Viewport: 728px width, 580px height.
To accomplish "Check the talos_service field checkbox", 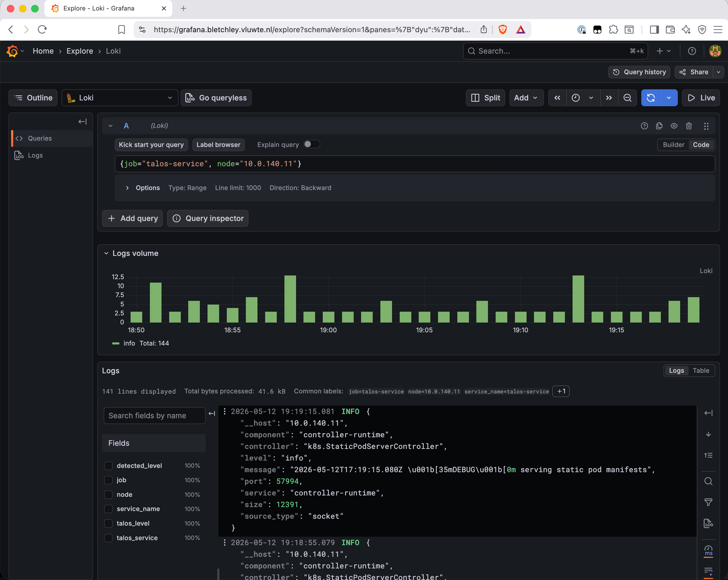I will tap(108, 538).
